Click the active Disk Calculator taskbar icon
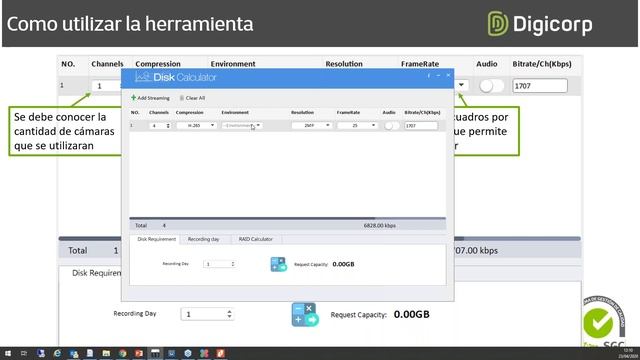Viewport: 640px width, 360px height. 155,353
